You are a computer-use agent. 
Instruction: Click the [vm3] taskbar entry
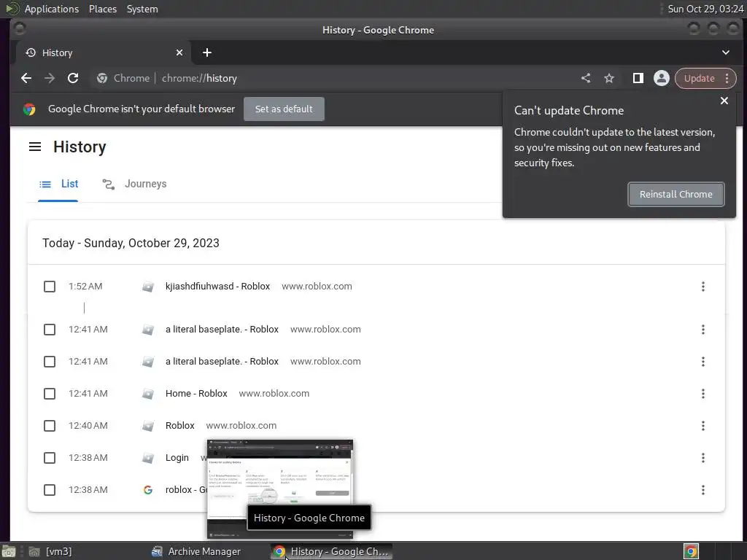pos(50,551)
